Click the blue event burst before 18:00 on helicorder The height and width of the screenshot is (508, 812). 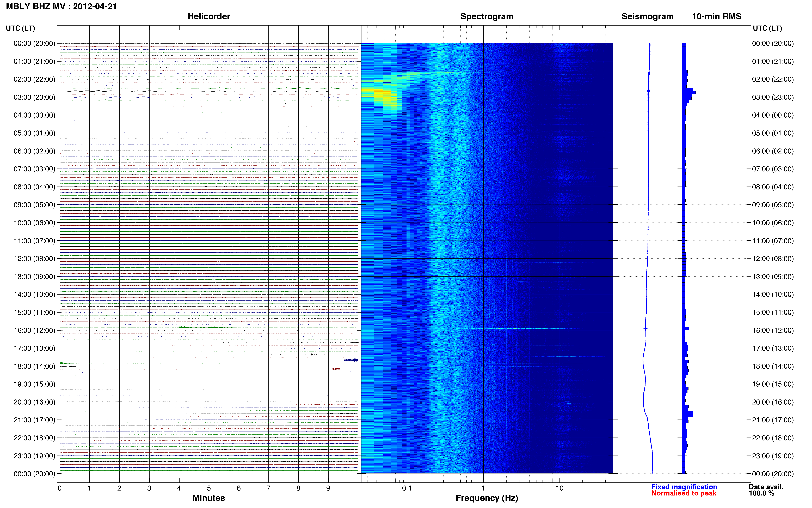coord(351,360)
